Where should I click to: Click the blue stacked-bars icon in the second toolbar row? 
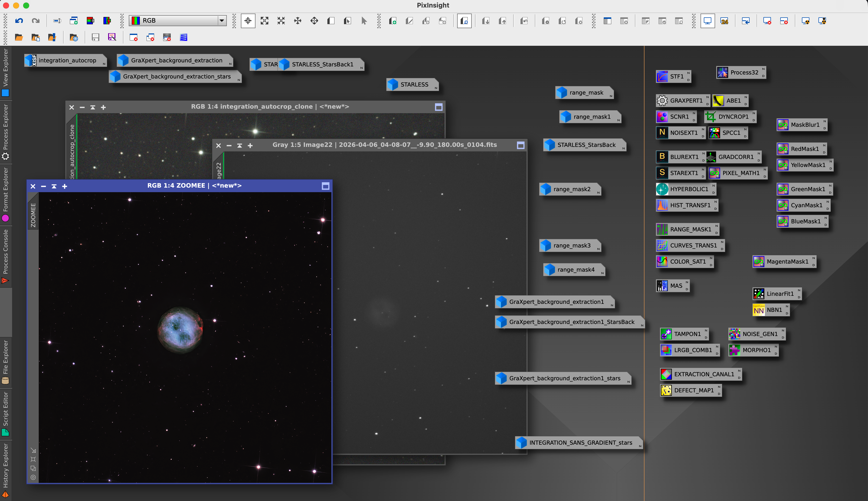pyautogui.click(x=184, y=37)
